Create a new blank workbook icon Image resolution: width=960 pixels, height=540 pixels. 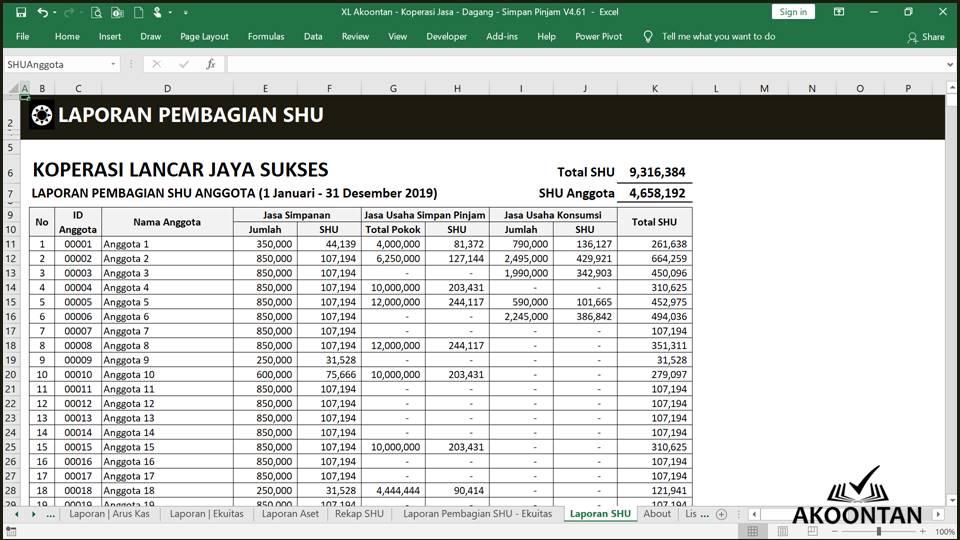click(x=138, y=12)
